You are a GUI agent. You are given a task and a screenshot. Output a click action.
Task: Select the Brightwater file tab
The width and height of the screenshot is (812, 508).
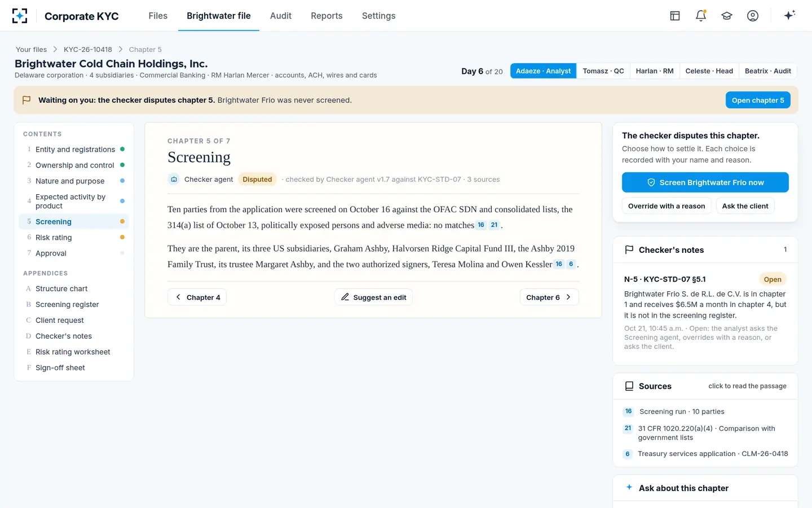(x=219, y=16)
